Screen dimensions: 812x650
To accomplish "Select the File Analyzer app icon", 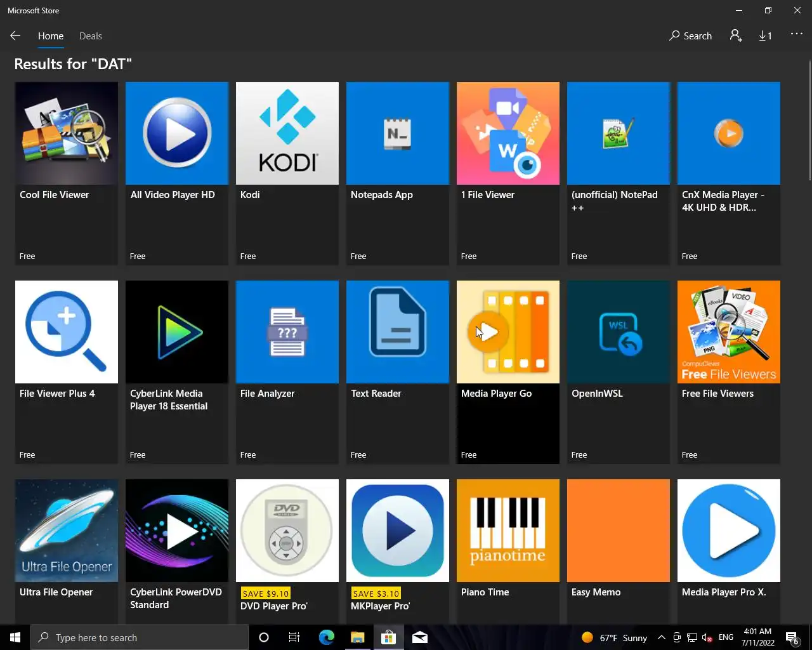I will (x=287, y=332).
